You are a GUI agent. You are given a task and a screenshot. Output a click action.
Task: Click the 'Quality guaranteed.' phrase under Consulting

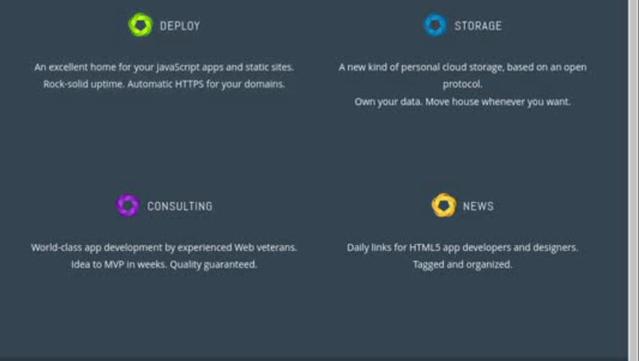[x=214, y=264]
